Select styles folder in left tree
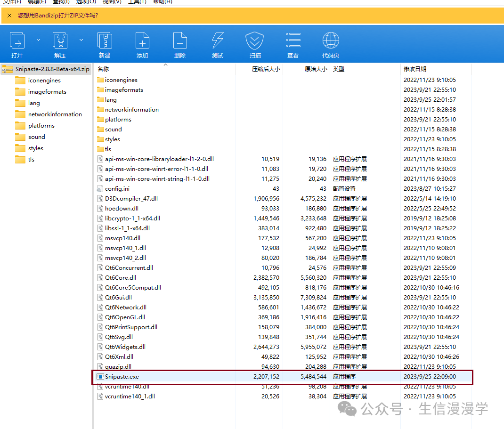 (x=35, y=148)
